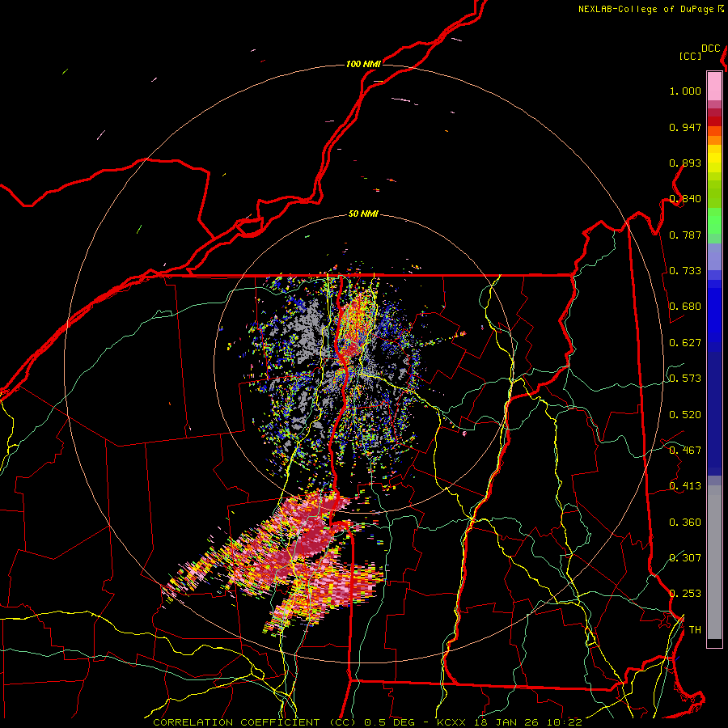
Task: Pick the pink color band beside 1.000
Action: pos(714,87)
